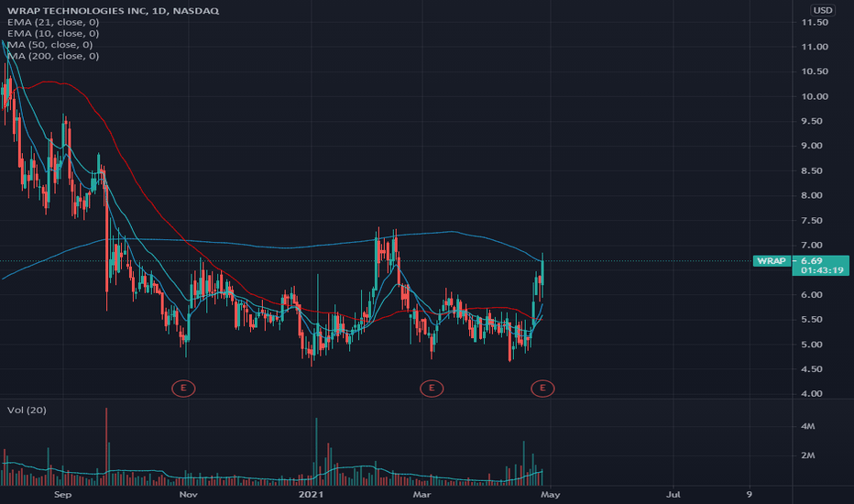Click the Sep date axis label
This screenshot has height=504, width=854.
62,495
